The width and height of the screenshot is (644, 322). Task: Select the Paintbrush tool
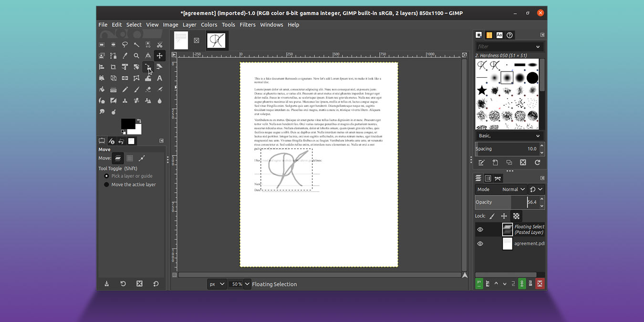136,89
